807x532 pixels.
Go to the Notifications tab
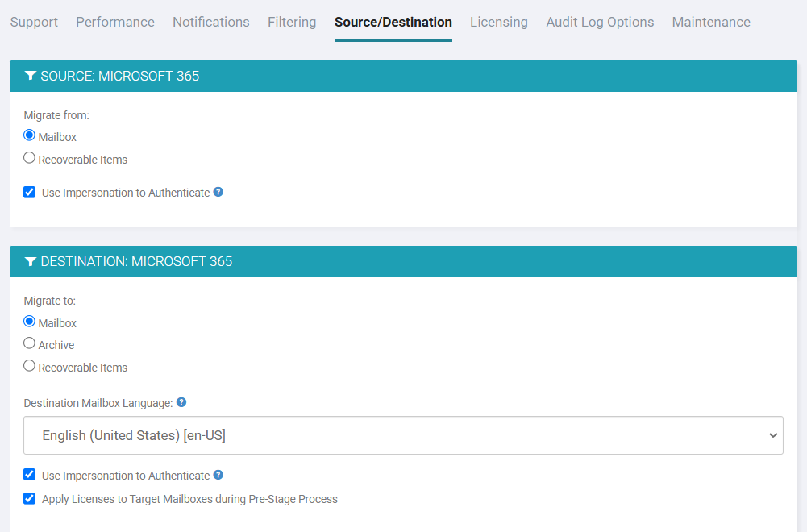(x=211, y=22)
